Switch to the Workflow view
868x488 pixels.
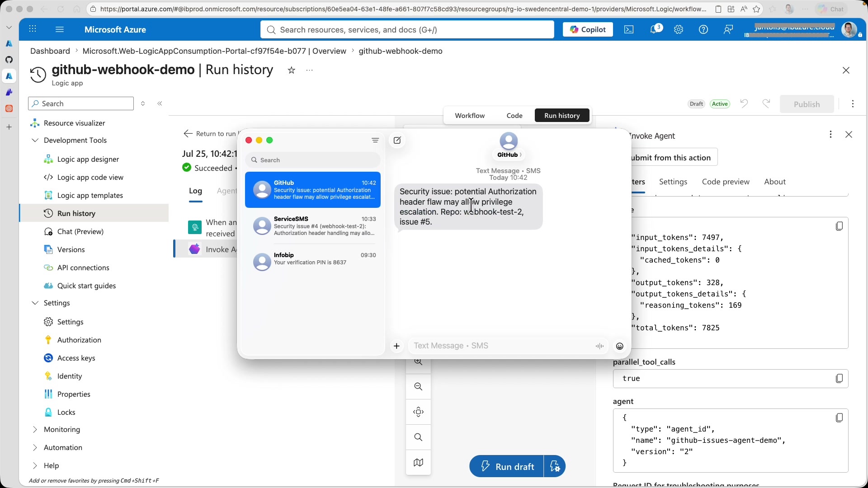[470, 116]
